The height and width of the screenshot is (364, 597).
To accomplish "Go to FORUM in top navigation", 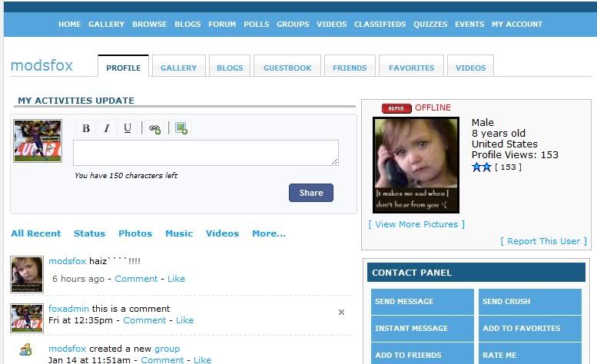I will click(222, 25).
